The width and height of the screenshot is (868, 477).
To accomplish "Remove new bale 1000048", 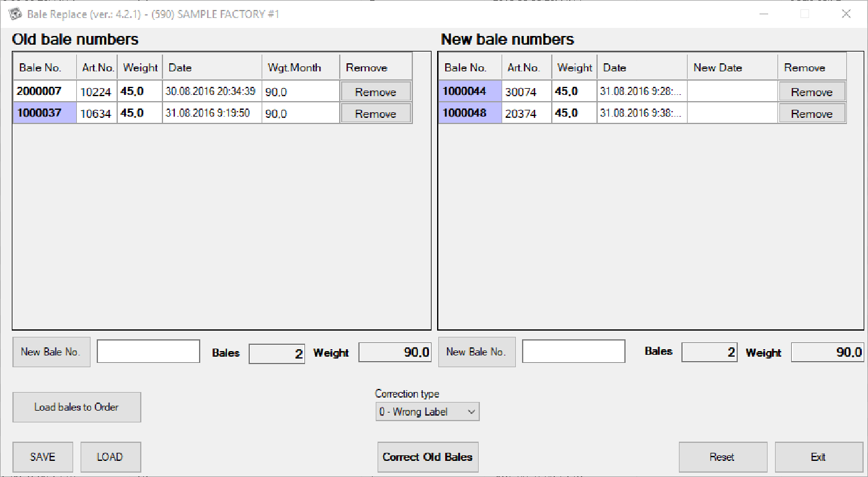I will pos(811,114).
